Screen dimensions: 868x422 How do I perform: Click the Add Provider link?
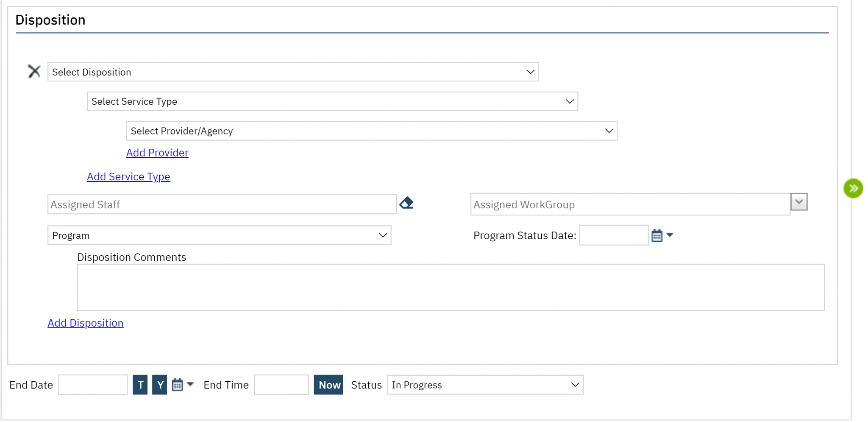click(157, 152)
